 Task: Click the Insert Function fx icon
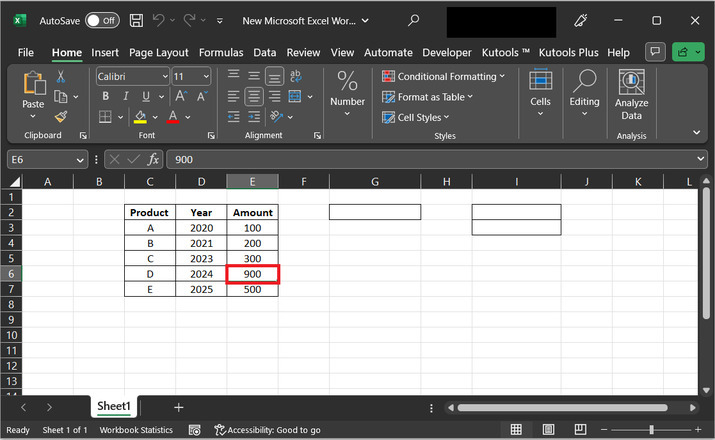pos(154,160)
